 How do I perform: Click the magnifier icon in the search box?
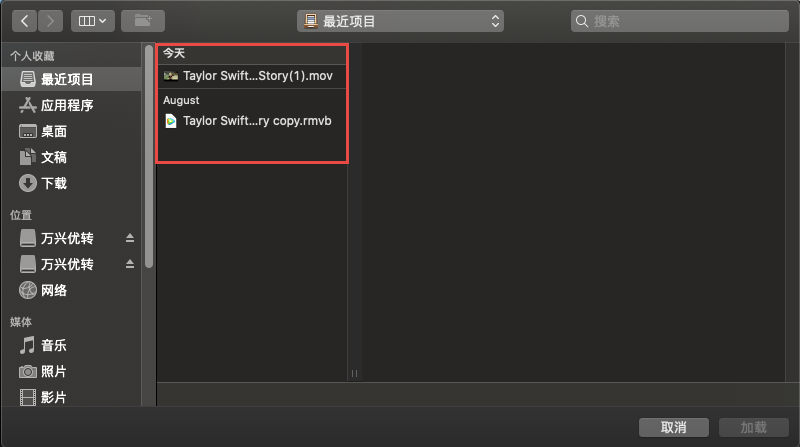pos(582,21)
